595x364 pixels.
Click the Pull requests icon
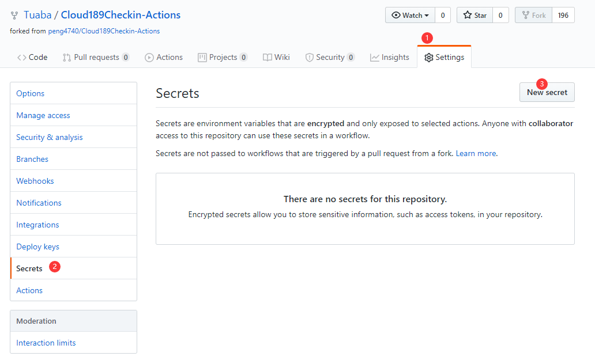(x=67, y=58)
